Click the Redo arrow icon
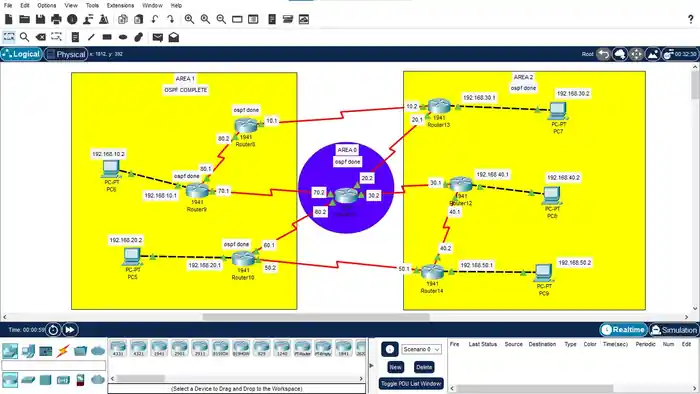700x394 pixels. 171,19
